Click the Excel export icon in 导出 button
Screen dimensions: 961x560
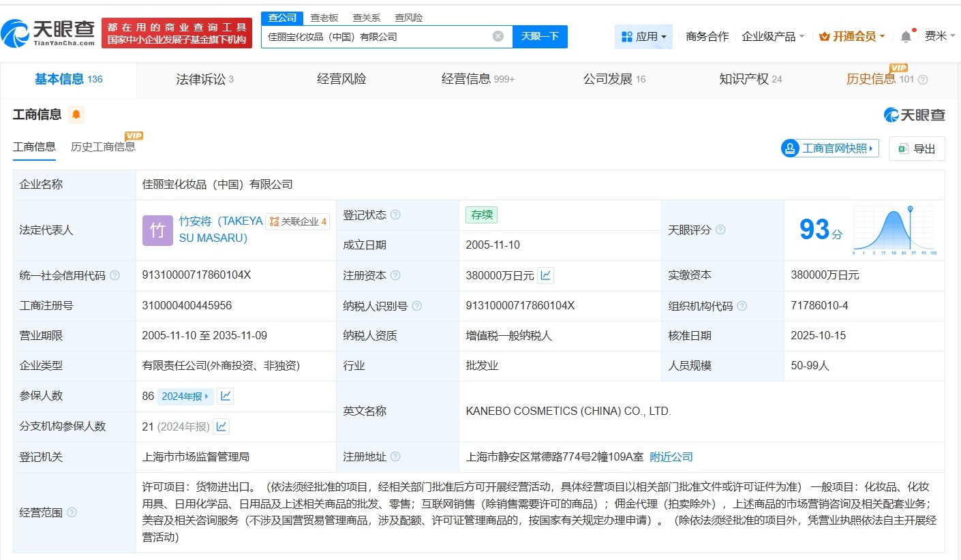(x=904, y=148)
